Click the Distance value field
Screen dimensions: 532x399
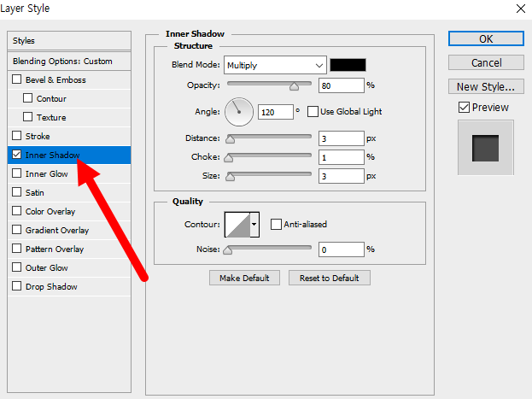(342, 138)
